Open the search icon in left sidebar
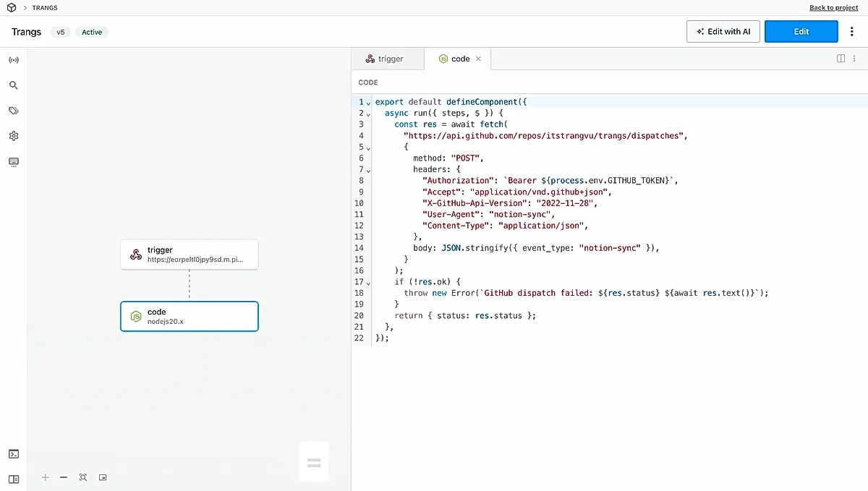 [14, 85]
